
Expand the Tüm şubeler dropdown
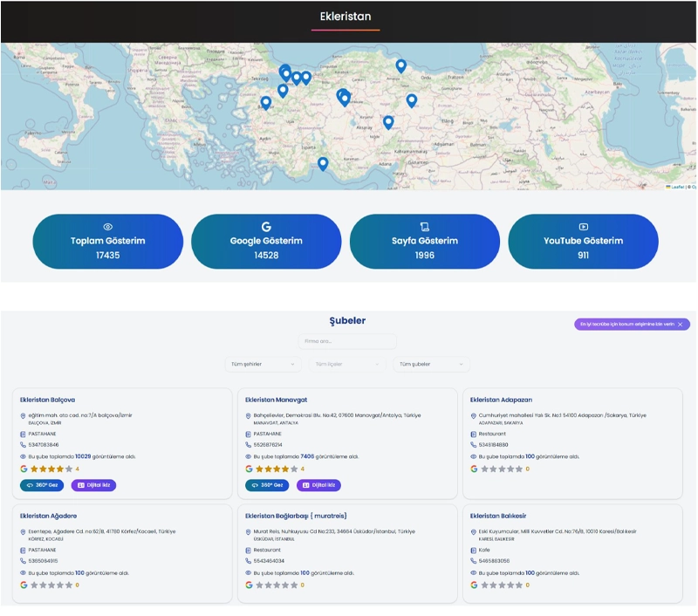click(x=433, y=364)
